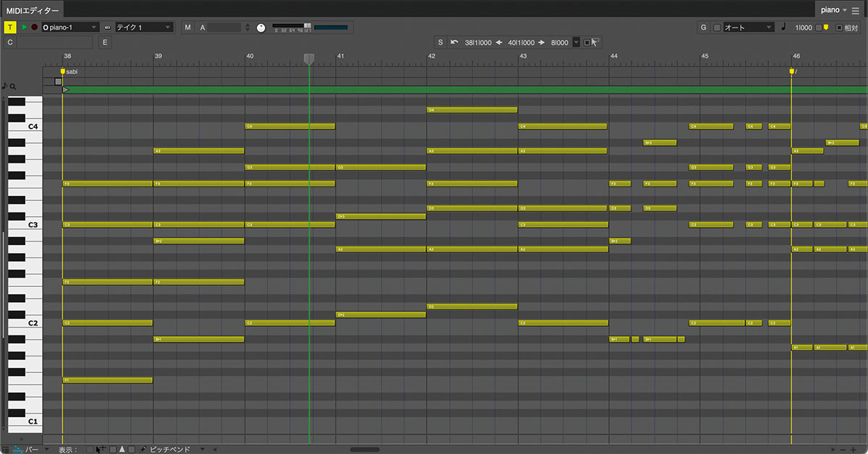Select the S snap icon near the counters

coord(441,42)
